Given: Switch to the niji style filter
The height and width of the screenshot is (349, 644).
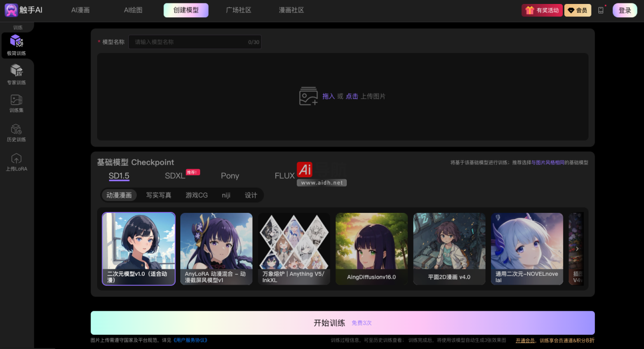Looking at the screenshot, I should 226,195.
